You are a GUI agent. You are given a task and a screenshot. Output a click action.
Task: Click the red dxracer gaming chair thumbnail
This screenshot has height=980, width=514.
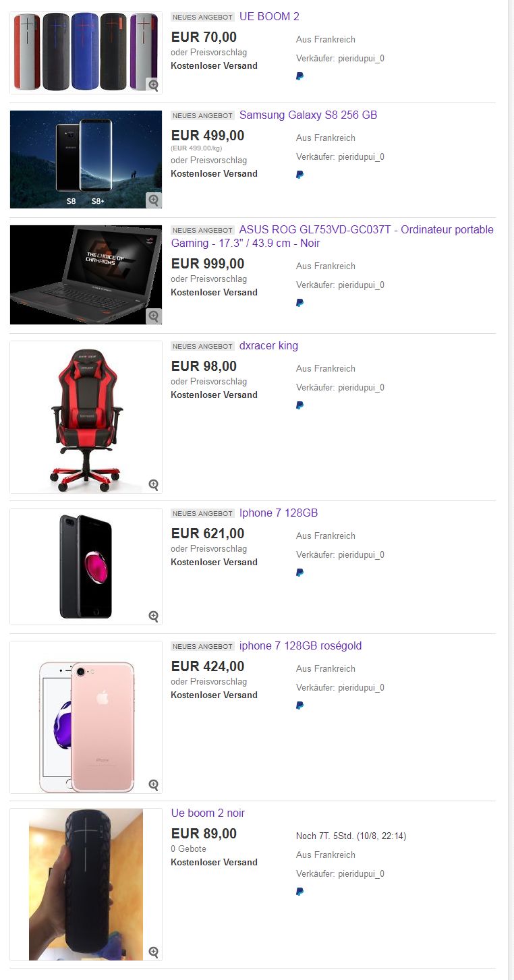click(x=86, y=417)
